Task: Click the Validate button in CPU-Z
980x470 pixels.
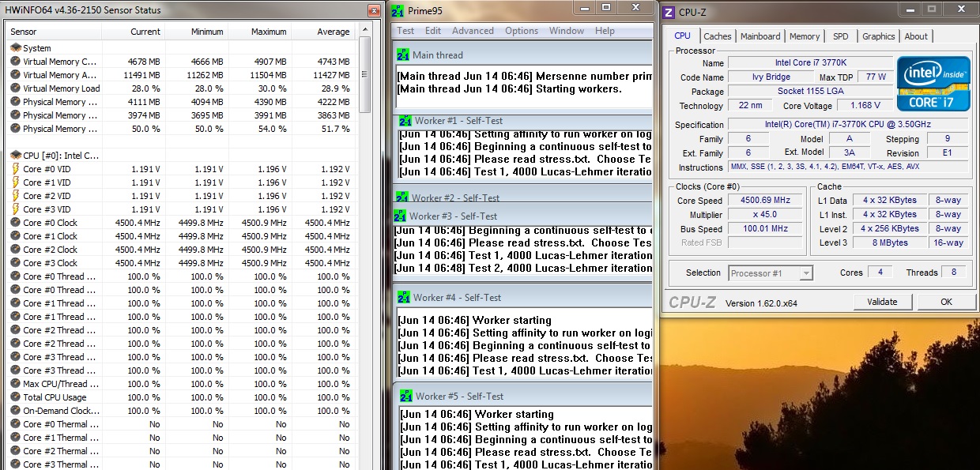Action: coord(882,302)
